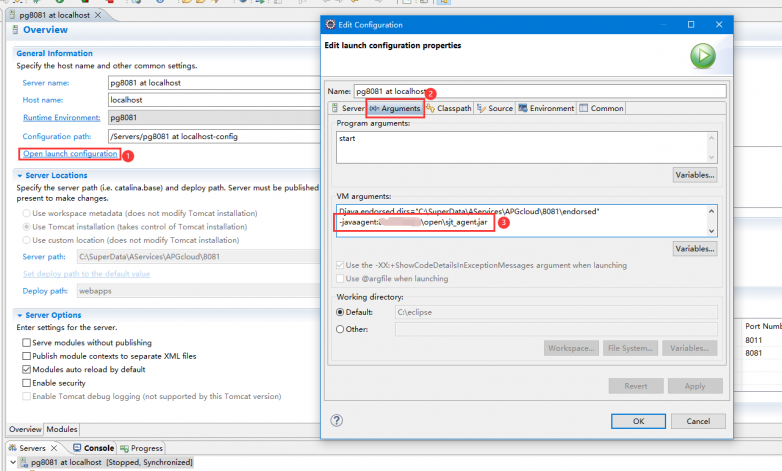Click the Eclipse icon in dialog title bar
This screenshot has height=471, width=782.
pyautogui.click(x=330, y=24)
